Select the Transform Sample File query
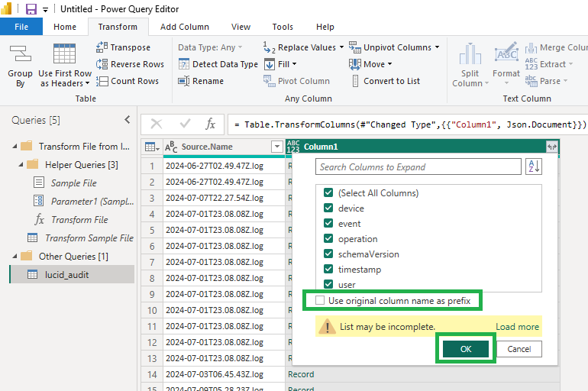This screenshot has height=391, width=588. click(89, 238)
